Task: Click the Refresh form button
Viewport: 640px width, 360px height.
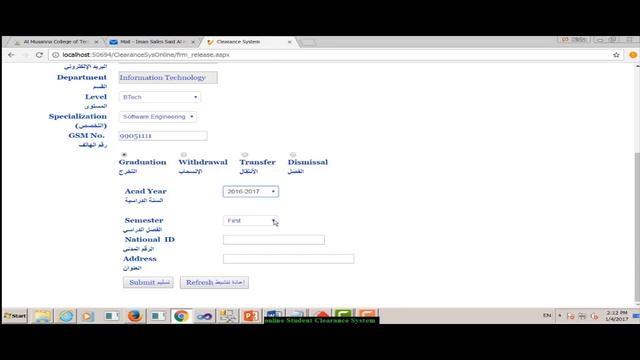Action: (x=214, y=282)
